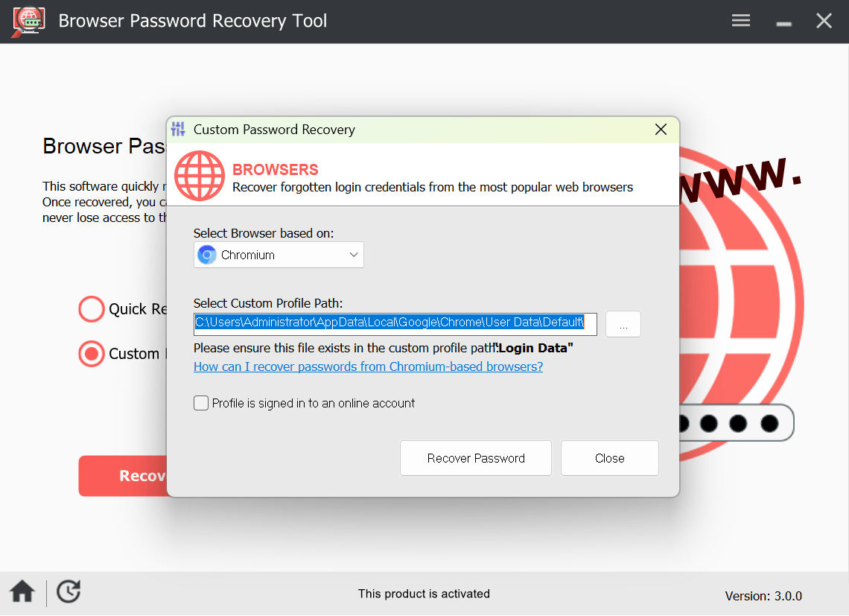The width and height of the screenshot is (849, 616).
Task: Click the refresh history icon in bottom bar
Action: (x=69, y=591)
